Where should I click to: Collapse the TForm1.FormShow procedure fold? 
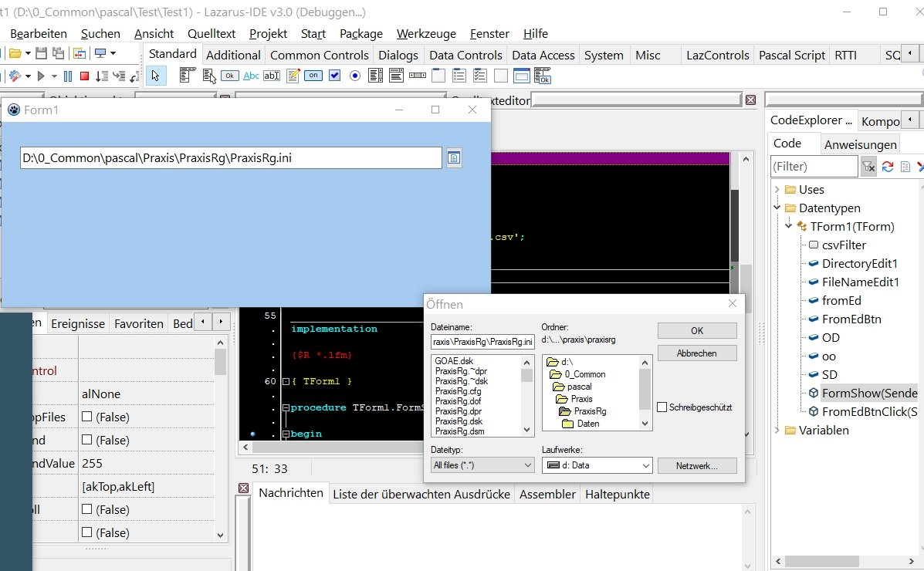click(286, 407)
